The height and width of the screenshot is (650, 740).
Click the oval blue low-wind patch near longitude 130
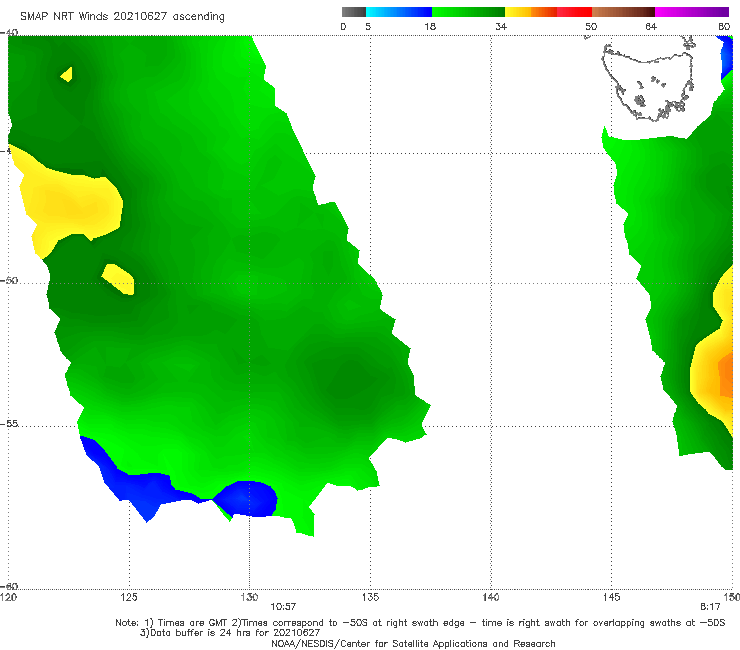[245, 498]
